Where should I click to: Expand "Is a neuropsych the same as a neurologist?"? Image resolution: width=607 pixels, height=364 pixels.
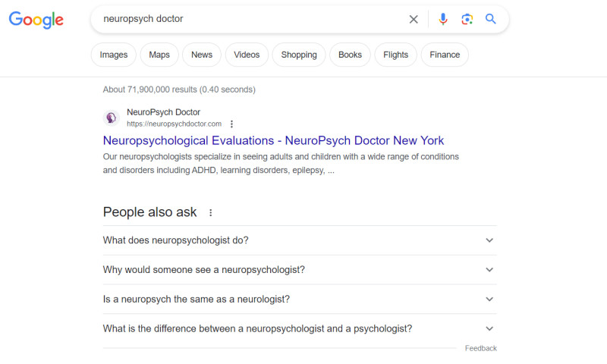[489, 300]
